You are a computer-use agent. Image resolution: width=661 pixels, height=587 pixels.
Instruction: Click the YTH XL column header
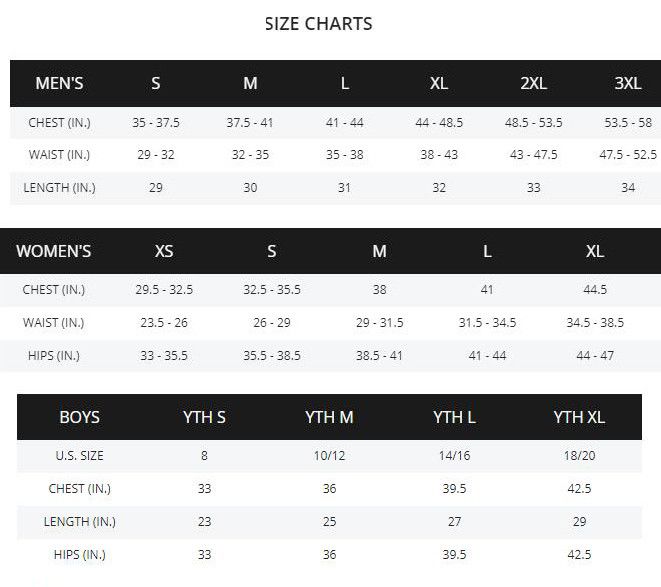pyautogui.click(x=579, y=417)
